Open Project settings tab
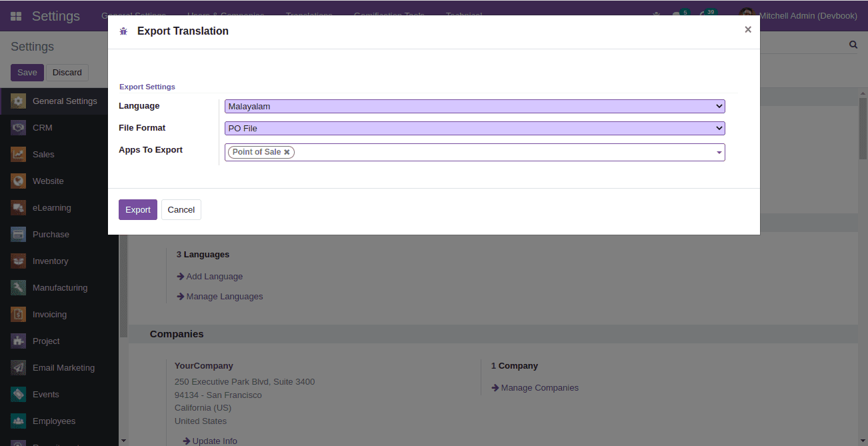The image size is (868, 446). click(59, 341)
